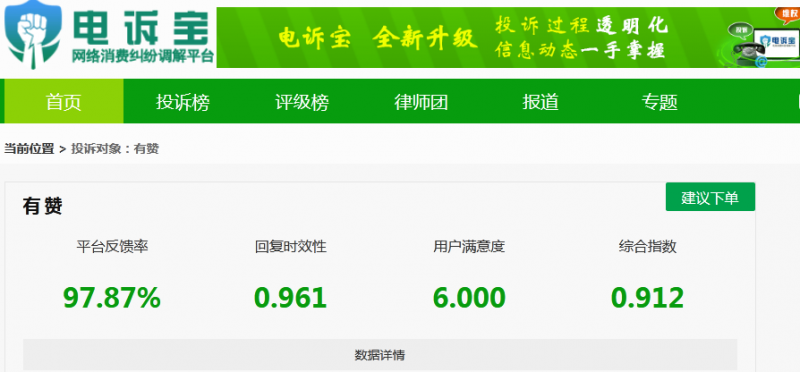Click the green 建议下单 button
The width and height of the screenshot is (800, 372).
[x=710, y=197]
